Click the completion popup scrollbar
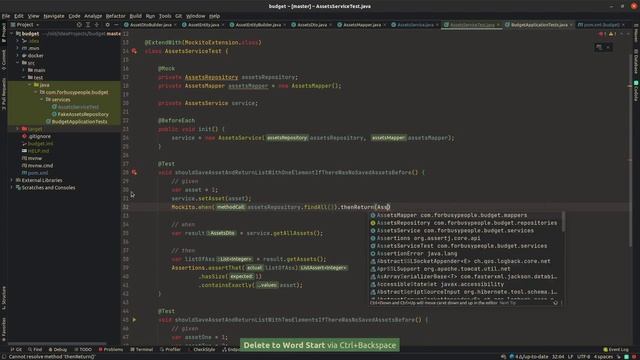The image size is (640, 360). 563,221
